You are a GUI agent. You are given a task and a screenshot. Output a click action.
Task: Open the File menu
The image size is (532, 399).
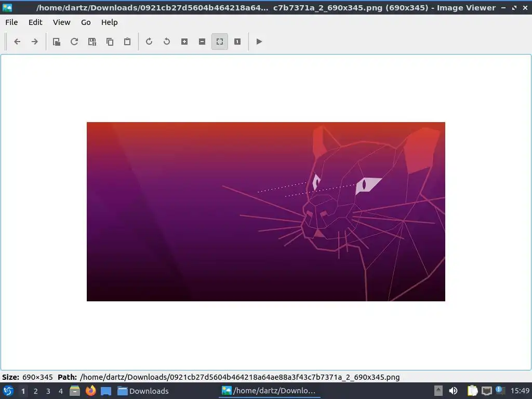click(x=11, y=22)
